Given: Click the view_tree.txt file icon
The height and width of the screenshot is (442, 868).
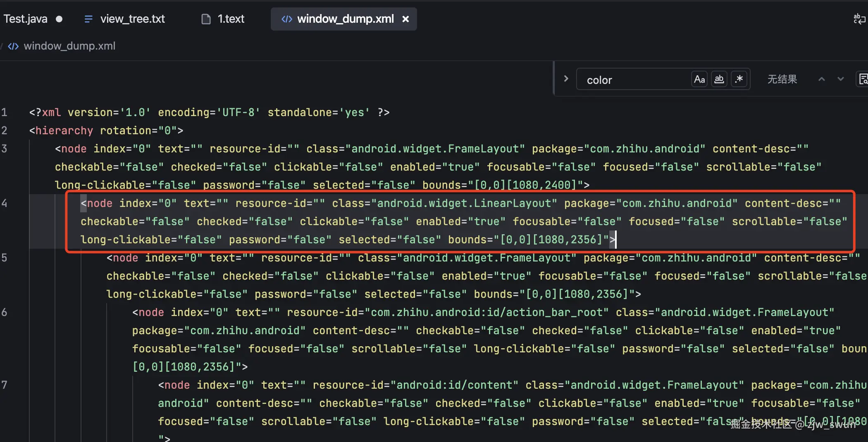Looking at the screenshot, I should [88, 19].
